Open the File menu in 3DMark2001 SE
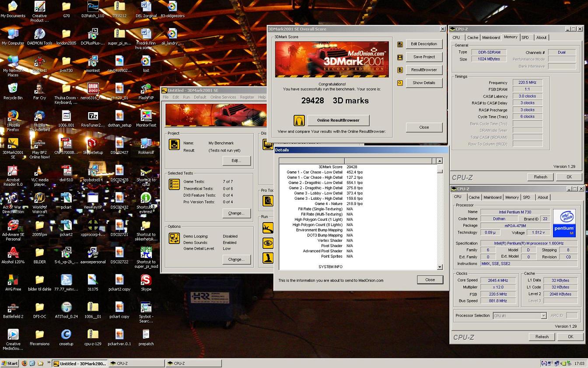588x368 pixels. coord(166,97)
